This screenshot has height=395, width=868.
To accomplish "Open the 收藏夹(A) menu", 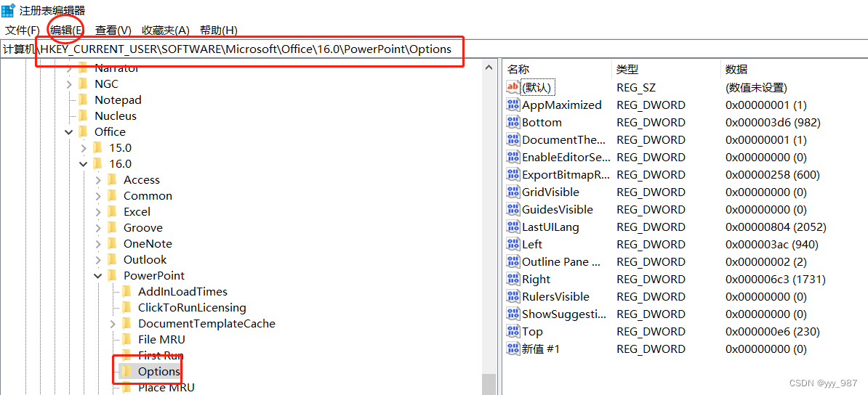I will [x=166, y=30].
